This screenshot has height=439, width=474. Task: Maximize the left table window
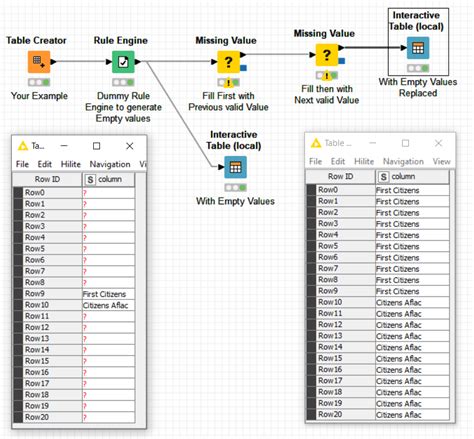[96, 146]
